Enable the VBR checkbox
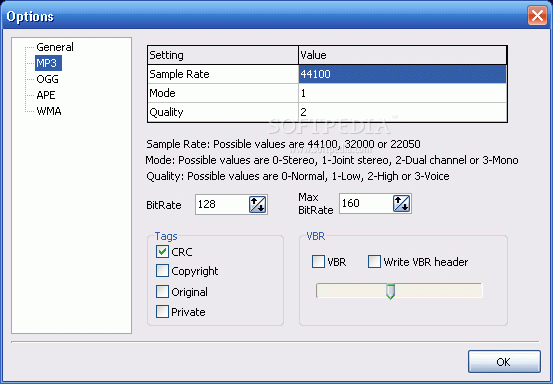The width and height of the screenshot is (553, 384). click(x=318, y=262)
